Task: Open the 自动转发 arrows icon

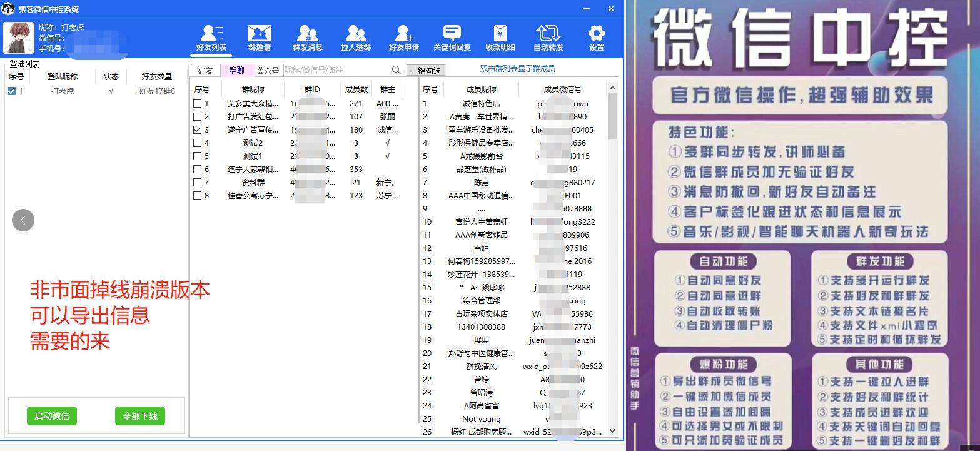Action: coord(548,38)
